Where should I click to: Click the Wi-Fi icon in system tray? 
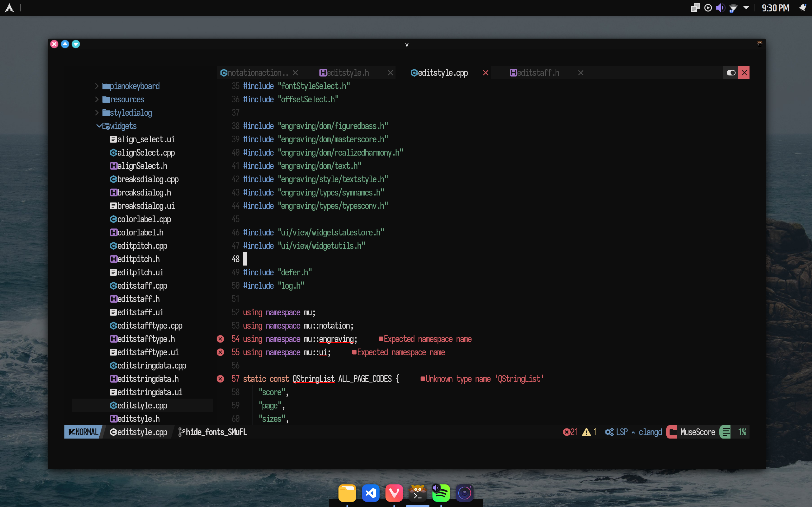click(x=733, y=8)
